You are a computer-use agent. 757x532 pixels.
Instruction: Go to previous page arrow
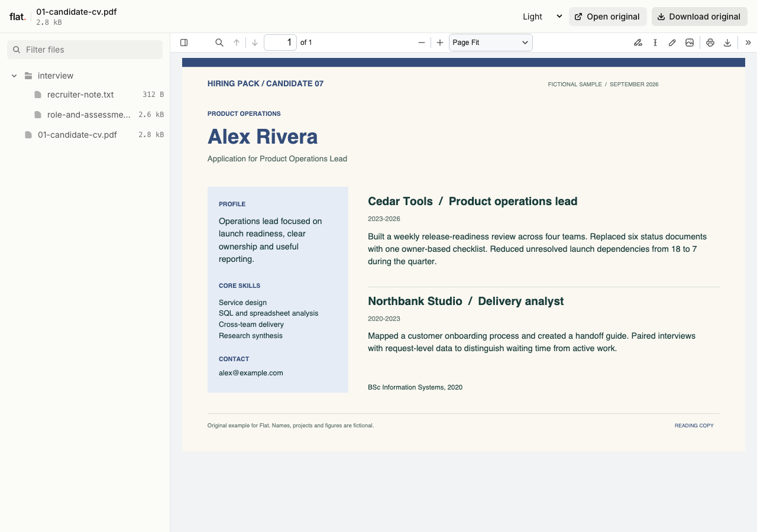237,43
